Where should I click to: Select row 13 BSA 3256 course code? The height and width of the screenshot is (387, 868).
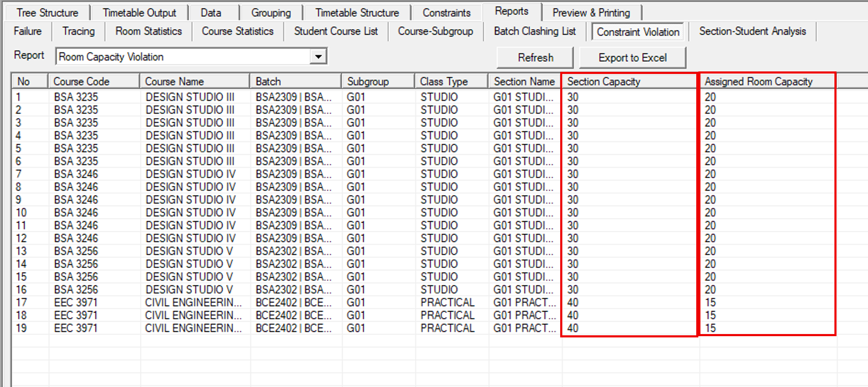pos(76,251)
